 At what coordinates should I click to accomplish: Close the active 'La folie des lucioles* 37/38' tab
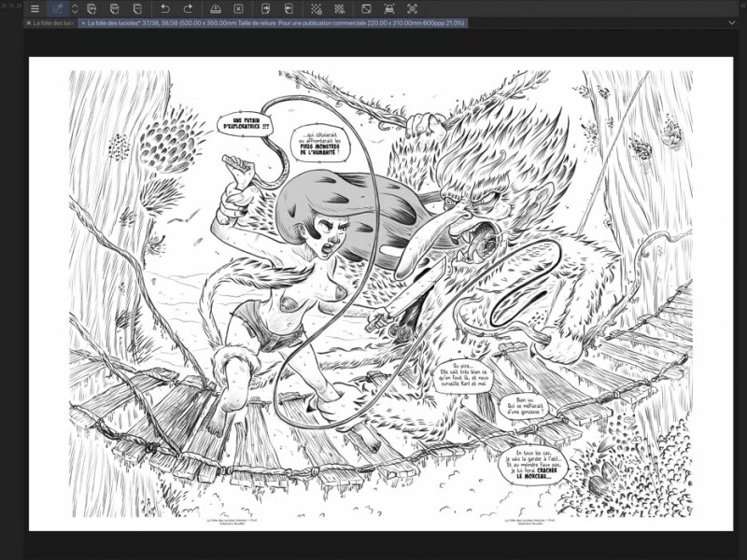point(83,23)
